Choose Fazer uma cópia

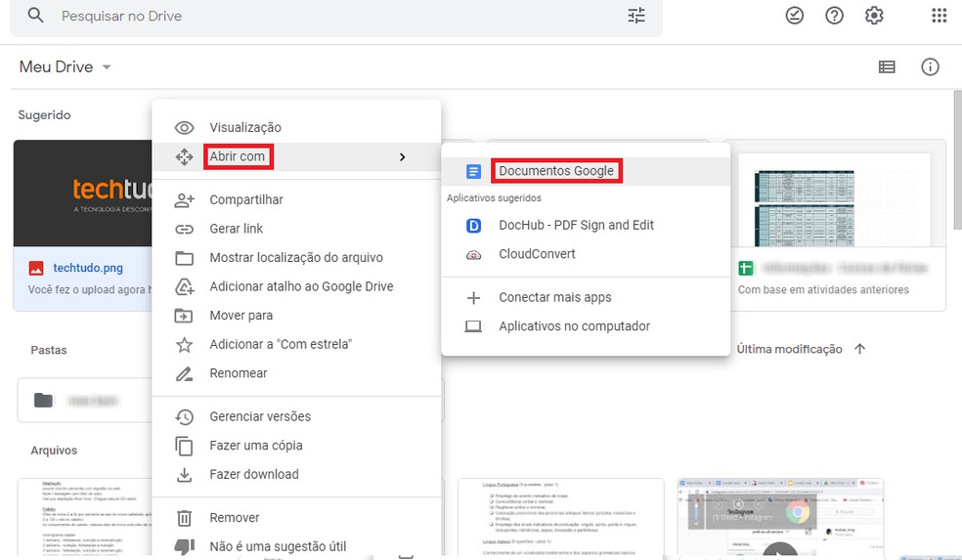click(x=296, y=446)
